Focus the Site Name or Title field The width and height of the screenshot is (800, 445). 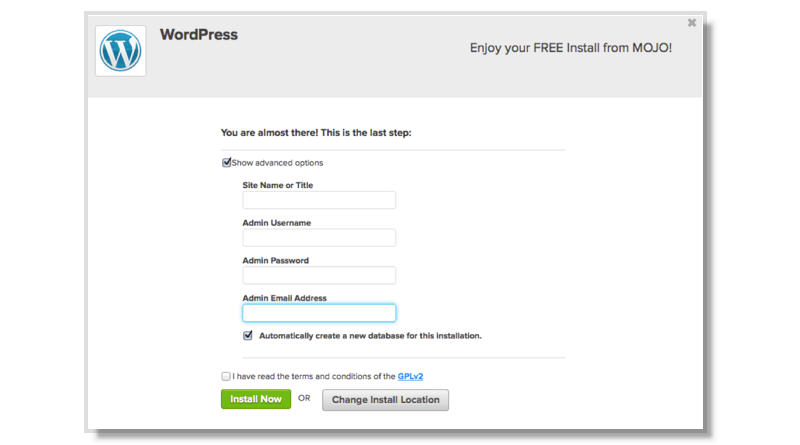(x=319, y=200)
